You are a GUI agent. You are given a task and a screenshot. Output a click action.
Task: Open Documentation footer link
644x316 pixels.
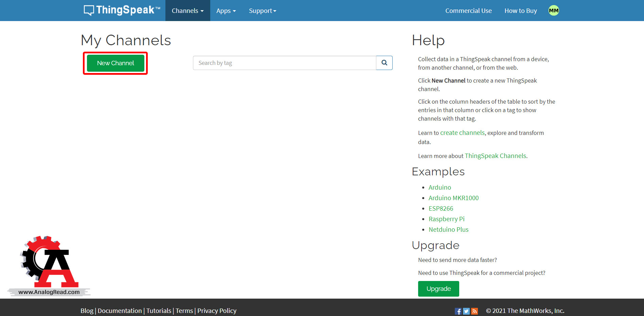[120, 311]
